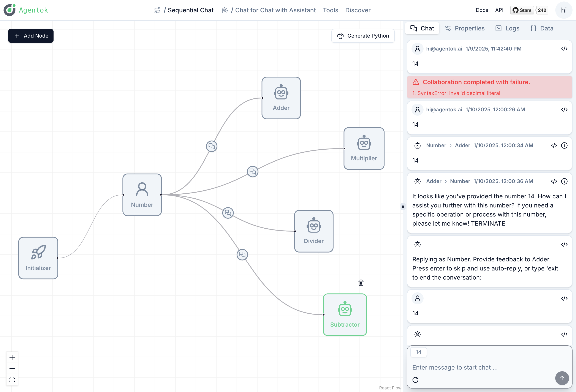The width and height of the screenshot is (576, 392).
Task: Open the Data tab
Action: click(542, 28)
